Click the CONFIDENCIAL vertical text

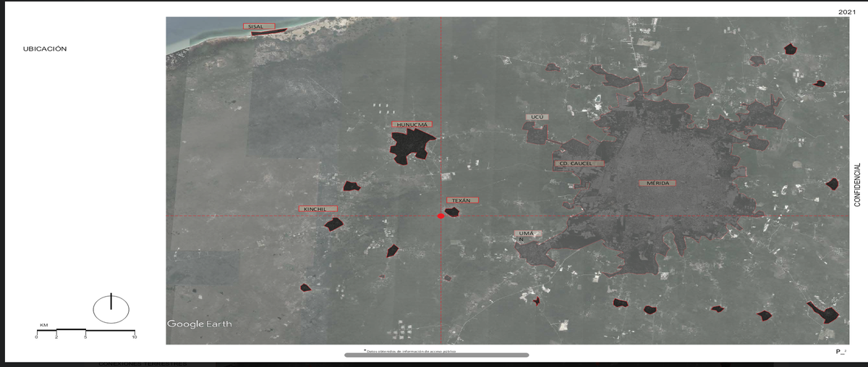[858, 185]
